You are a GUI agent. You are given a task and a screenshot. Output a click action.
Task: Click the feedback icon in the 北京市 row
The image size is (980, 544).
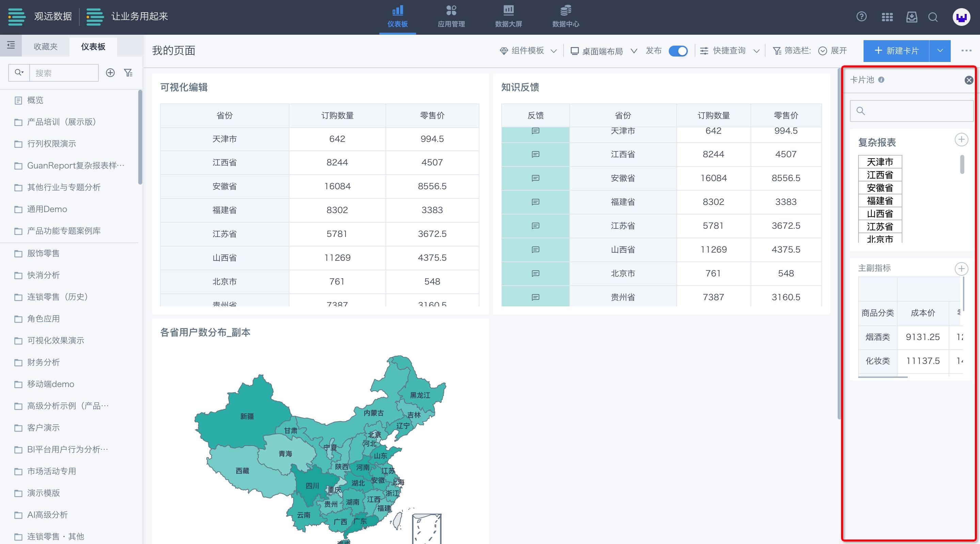tap(535, 273)
